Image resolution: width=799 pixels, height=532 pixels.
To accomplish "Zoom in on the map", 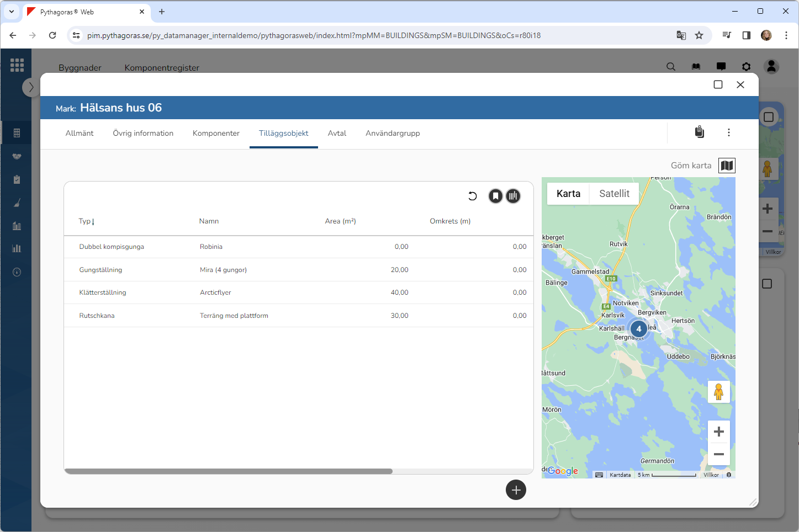I will pos(718,432).
